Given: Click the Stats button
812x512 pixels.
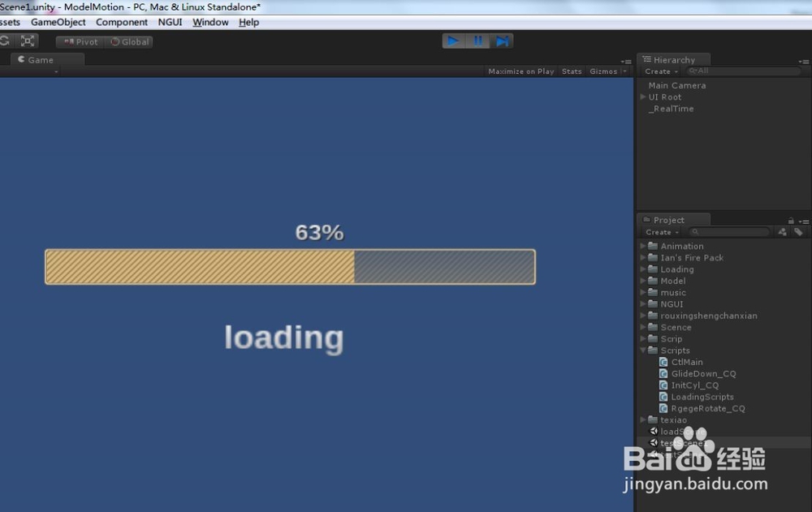Looking at the screenshot, I should pyautogui.click(x=571, y=71).
